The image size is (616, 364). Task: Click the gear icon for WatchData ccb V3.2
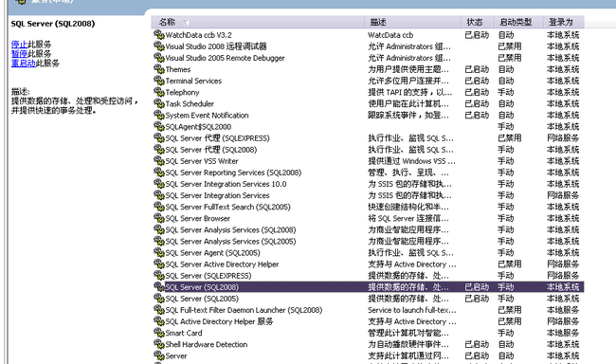pos(158,34)
